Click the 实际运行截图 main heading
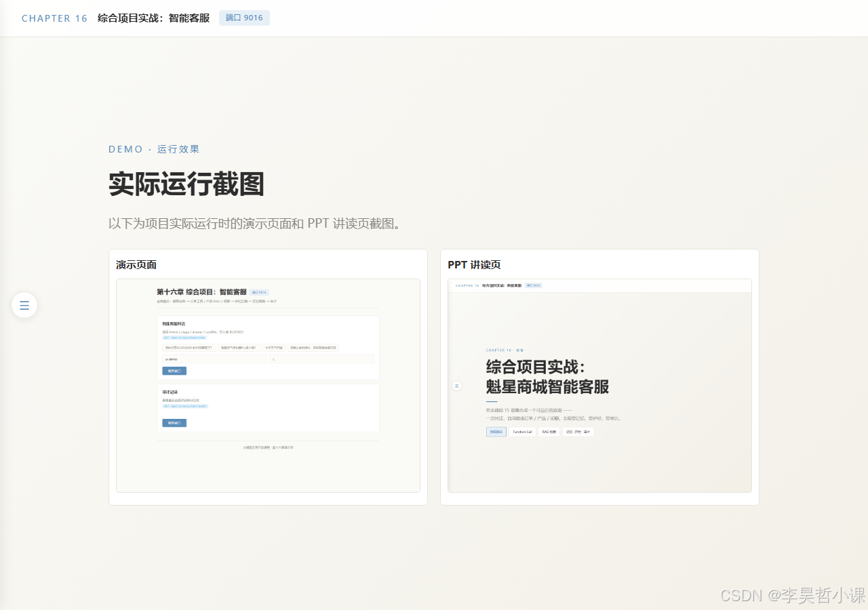 coord(186,184)
